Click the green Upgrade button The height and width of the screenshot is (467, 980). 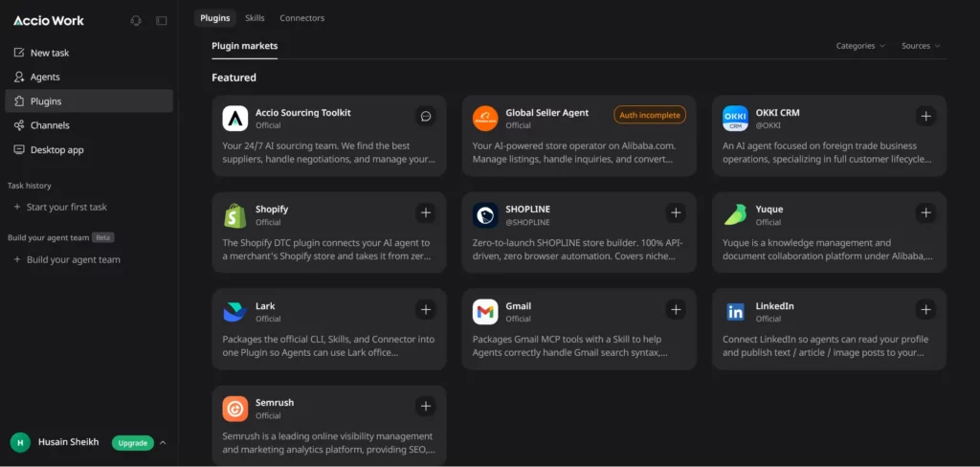(132, 443)
